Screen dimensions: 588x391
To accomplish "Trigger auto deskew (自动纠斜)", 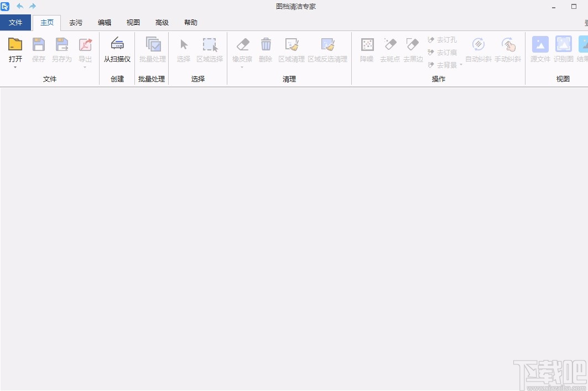I will pyautogui.click(x=478, y=50).
